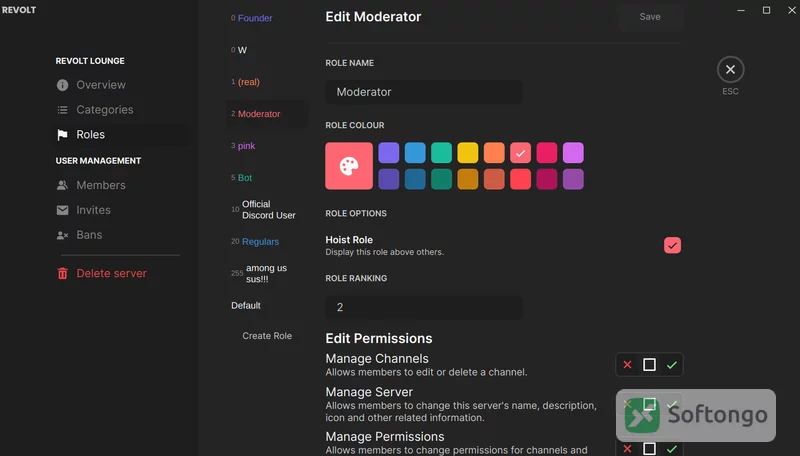Choose the hot pink colour swatch
800x456 pixels.
point(547,153)
